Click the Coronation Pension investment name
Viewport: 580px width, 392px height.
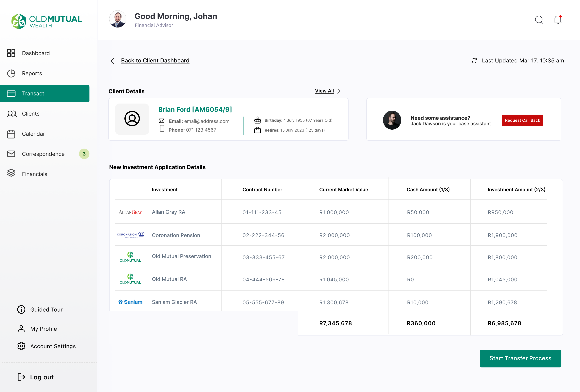click(x=176, y=235)
